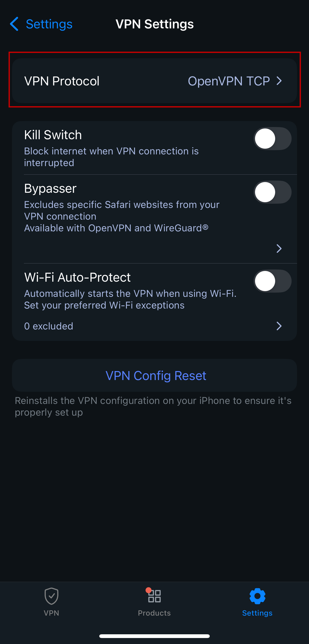Tap the OpenVPN TCP value
The image size is (309, 644).
tap(229, 80)
